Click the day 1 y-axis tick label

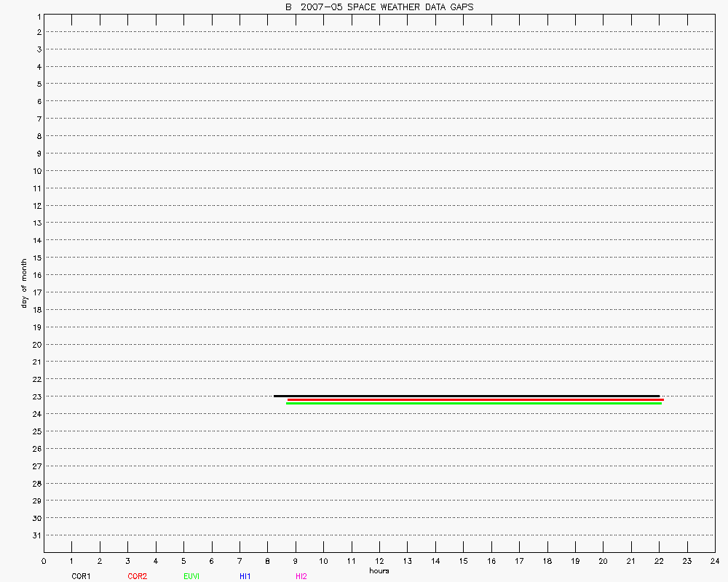click(38, 15)
